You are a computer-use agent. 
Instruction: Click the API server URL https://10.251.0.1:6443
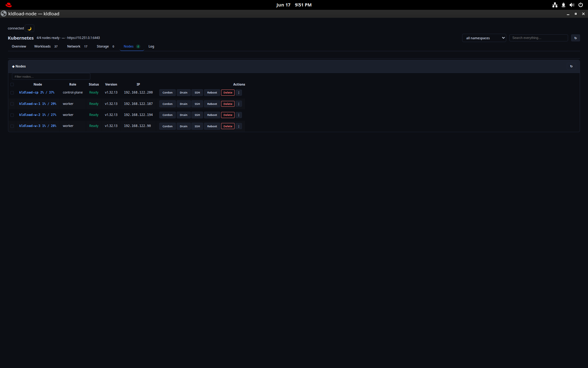point(83,38)
